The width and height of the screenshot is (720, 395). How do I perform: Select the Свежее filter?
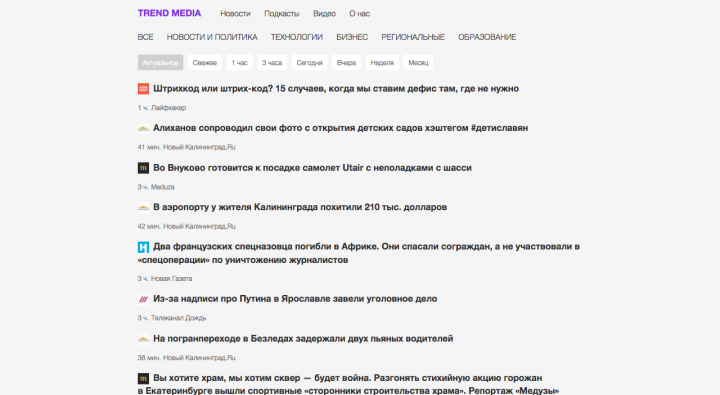pyautogui.click(x=205, y=62)
